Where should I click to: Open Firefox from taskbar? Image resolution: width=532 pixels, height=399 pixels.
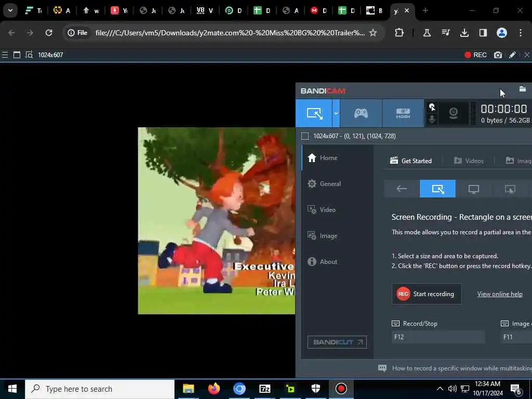[x=214, y=389]
